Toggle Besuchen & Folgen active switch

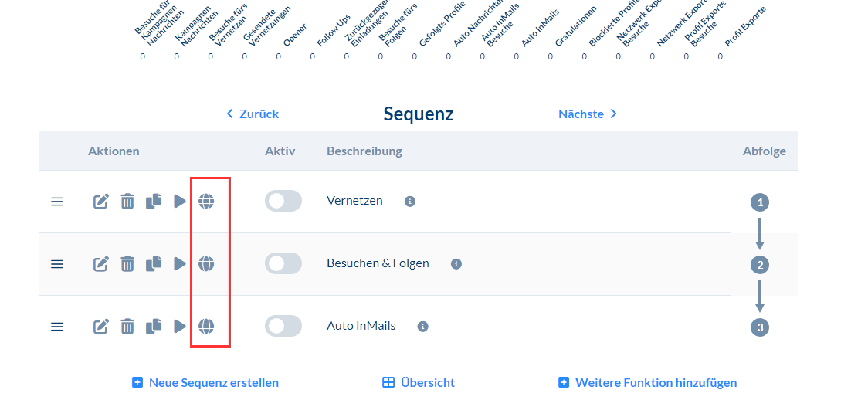pos(283,264)
